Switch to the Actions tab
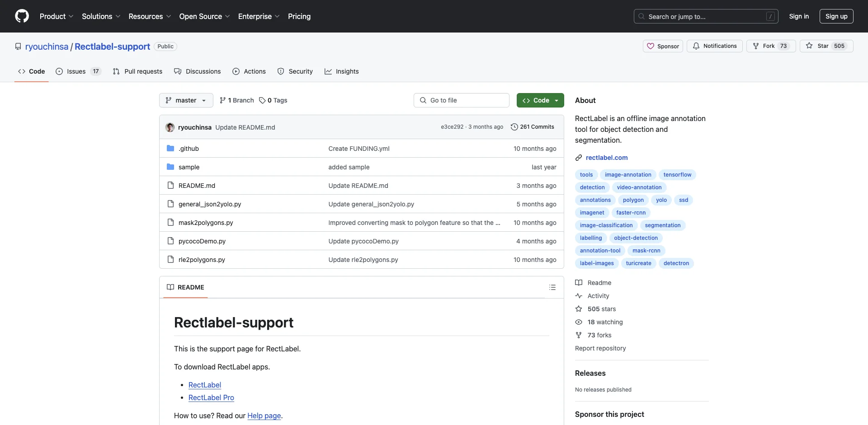The image size is (868, 425). coord(249,71)
